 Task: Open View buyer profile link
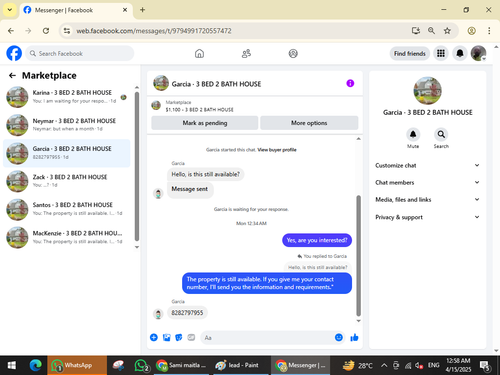click(277, 150)
